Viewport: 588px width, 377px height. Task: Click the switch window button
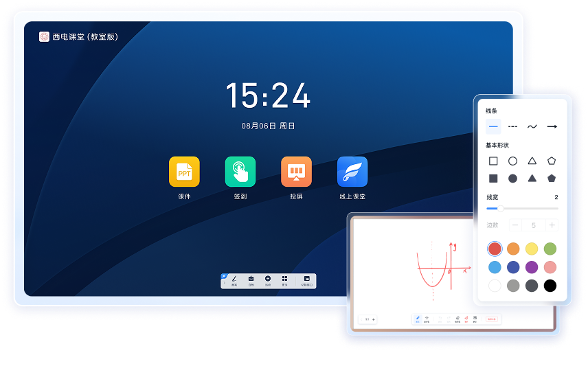(306, 280)
